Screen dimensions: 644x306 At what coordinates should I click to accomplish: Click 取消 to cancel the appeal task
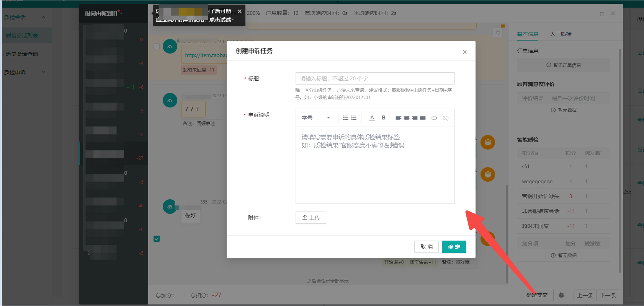click(x=427, y=247)
